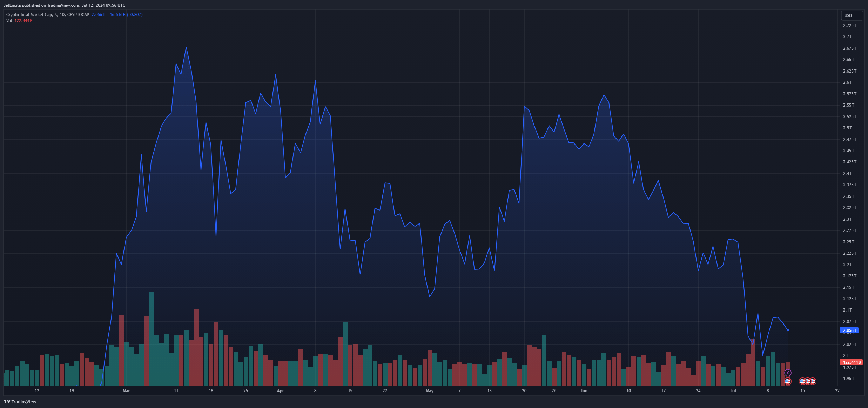
Task: Click the 1.95T price axis label
Action: click(x=849, y=379)
